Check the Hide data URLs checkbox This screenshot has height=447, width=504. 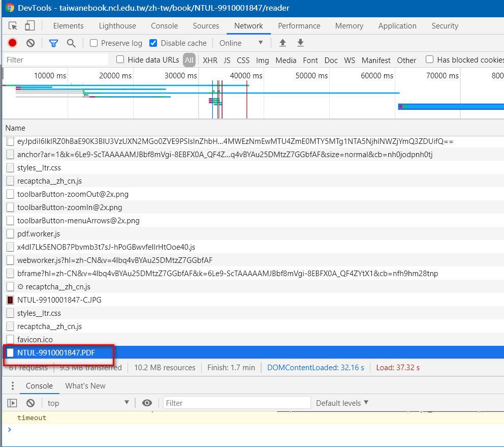[120, 59]
